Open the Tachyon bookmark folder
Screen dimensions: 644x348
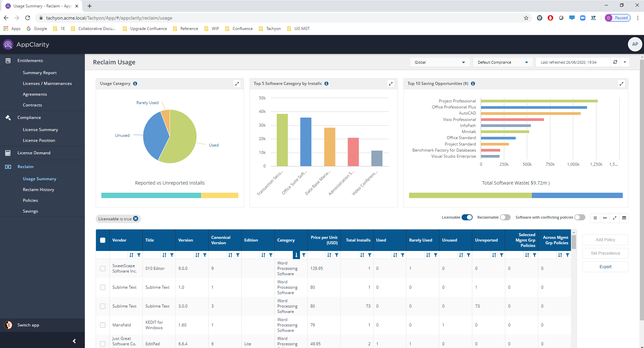pyautogui.click(x=270, y=29)
